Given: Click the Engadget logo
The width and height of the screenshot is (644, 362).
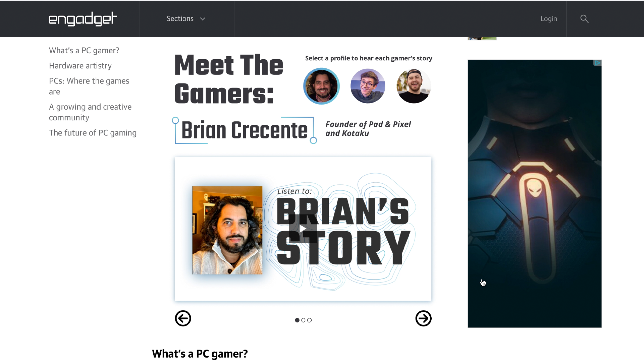Looking at the screenshot, I should [83, 19].
